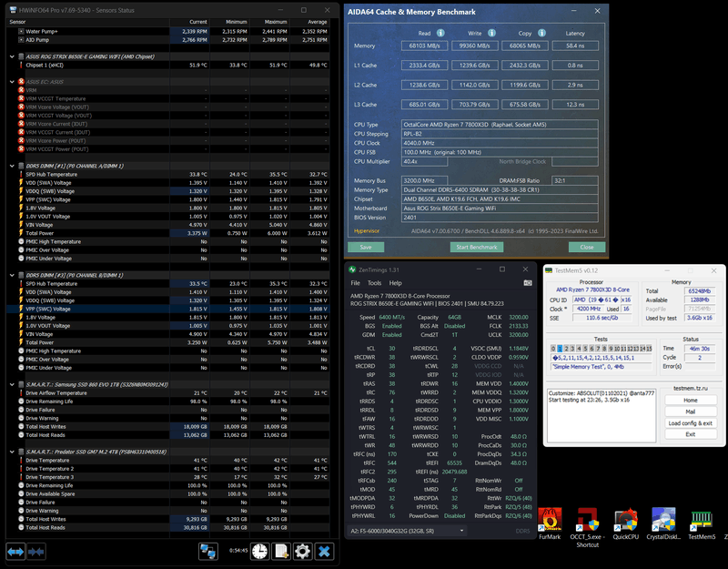Click Memory Type Dual Channel DDR5-6400 field

pos(500,189)
